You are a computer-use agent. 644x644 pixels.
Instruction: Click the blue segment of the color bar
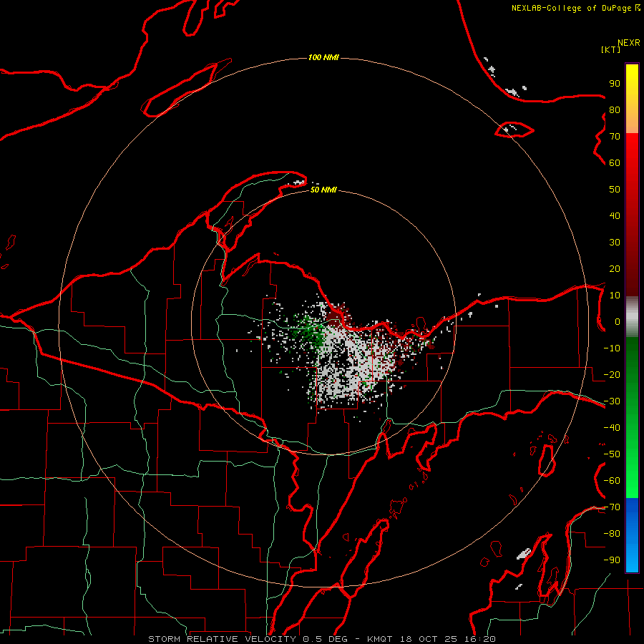(x=632, y=535)
